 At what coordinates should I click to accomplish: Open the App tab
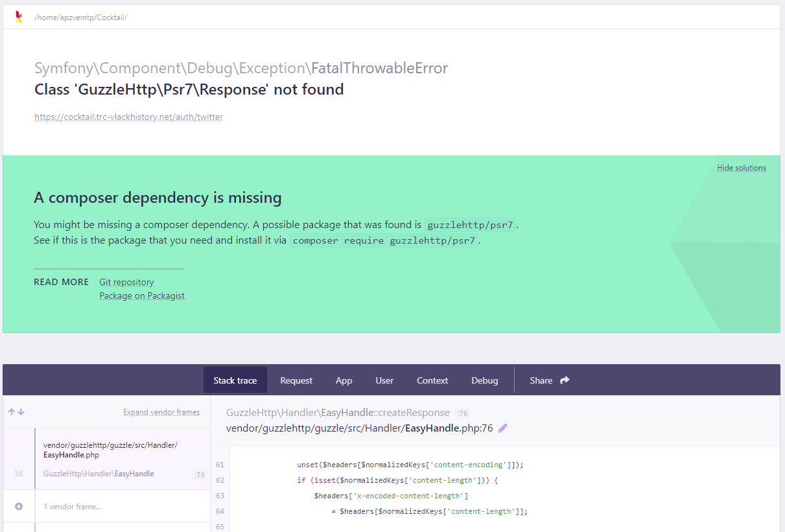click(x=344, y=380)
